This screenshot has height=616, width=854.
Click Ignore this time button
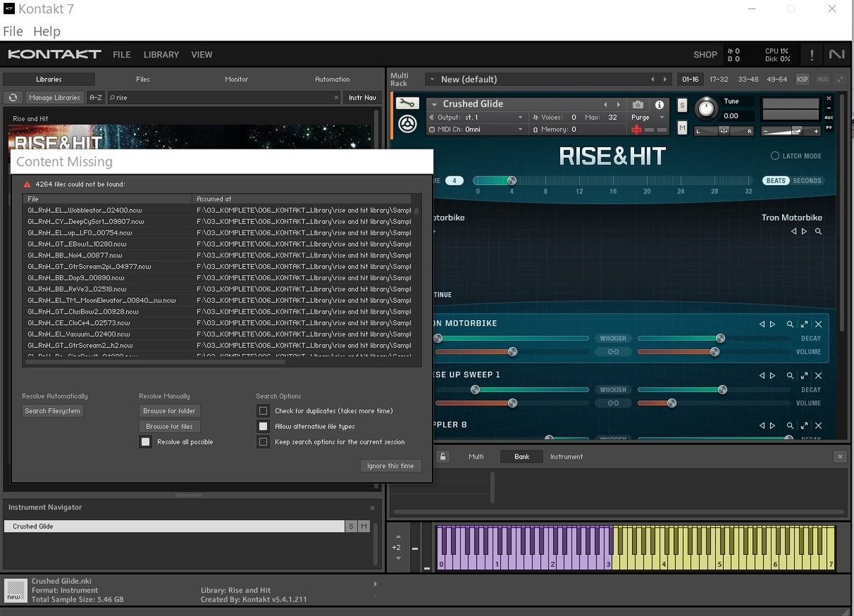(391, 466)
